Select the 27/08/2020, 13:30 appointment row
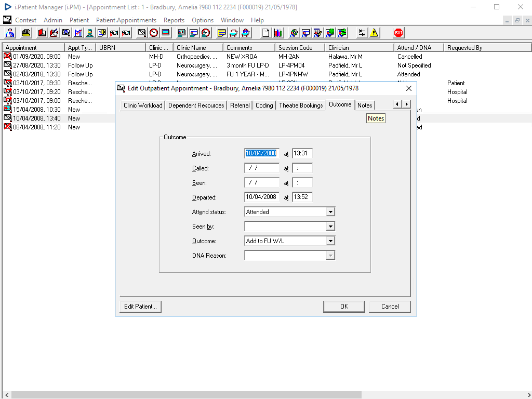This screenshot has width=532, height=399. click(267, 65)
